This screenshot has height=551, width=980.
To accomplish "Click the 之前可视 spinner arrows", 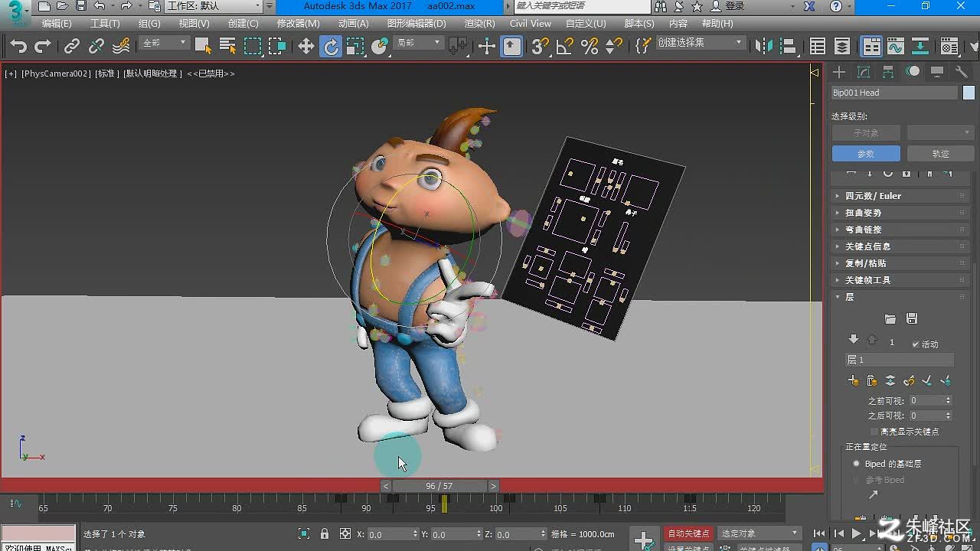I will tap(948, 400).
